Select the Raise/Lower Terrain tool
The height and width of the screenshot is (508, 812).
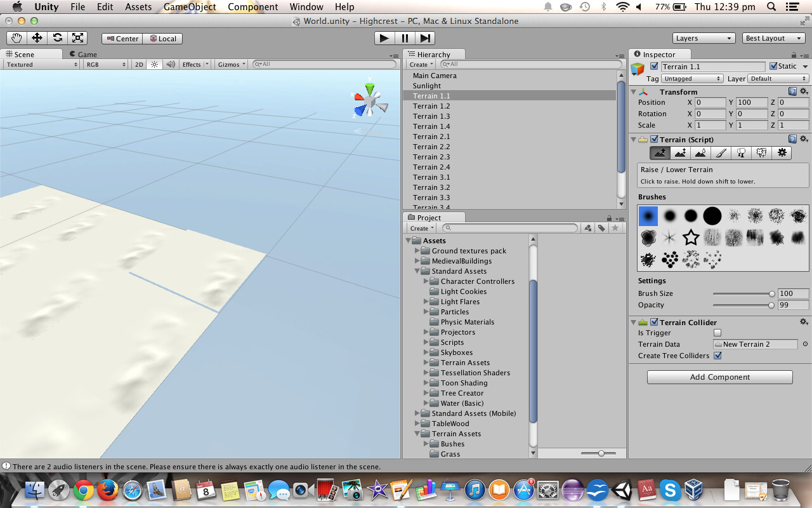click(x=659, y=152)
